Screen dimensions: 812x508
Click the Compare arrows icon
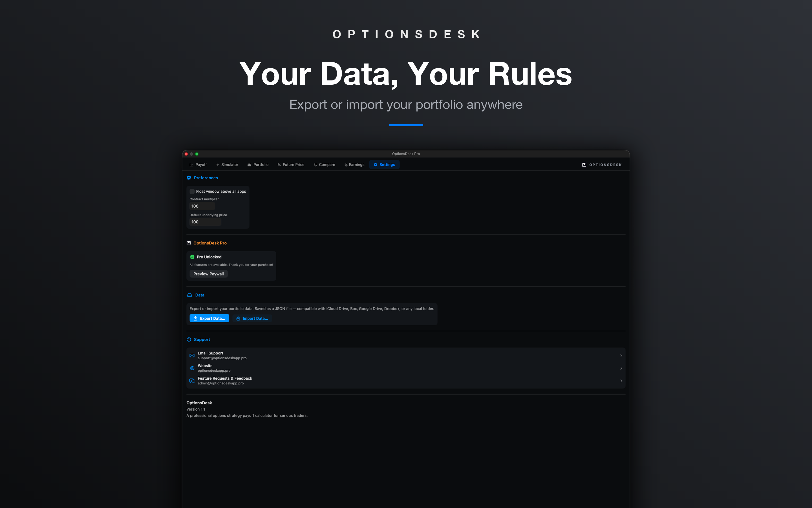[315, 165]
